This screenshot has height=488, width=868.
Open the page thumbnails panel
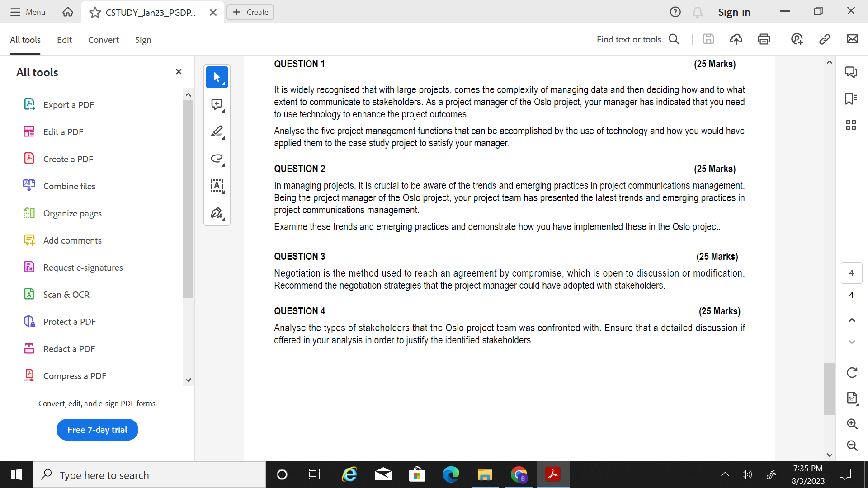click(852, 125)
